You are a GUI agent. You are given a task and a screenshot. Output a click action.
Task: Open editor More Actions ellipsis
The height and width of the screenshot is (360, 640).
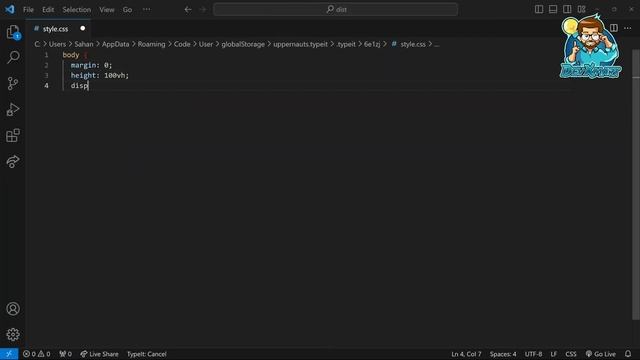tap(627, 28)
